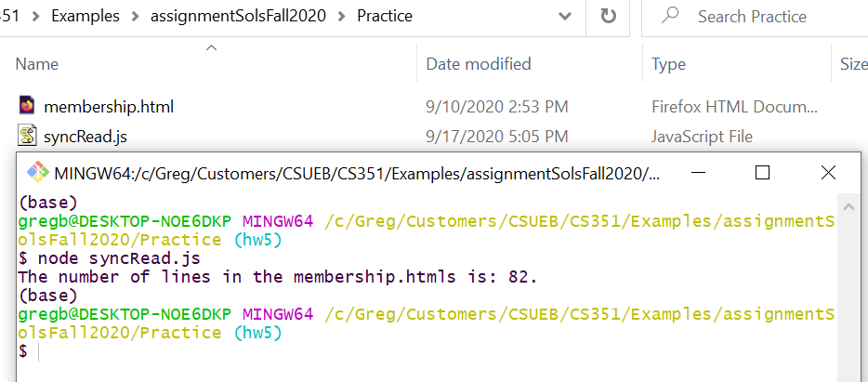Click the JavaScript file icon for syncRead.js
Image resolution: width=868 pixels, height=382 pixels.
point(27,136)
